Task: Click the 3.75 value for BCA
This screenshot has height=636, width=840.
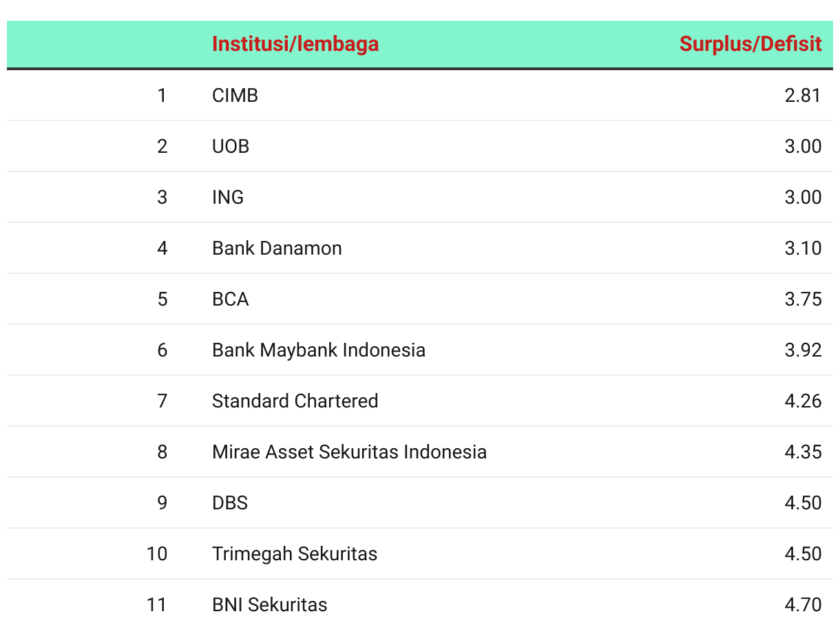Action: 803,299
